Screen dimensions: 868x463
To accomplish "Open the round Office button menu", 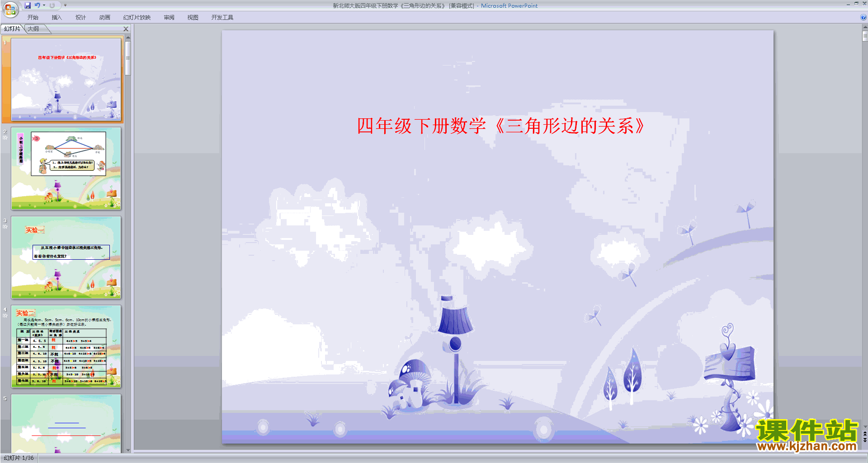I will coord(10,9).
